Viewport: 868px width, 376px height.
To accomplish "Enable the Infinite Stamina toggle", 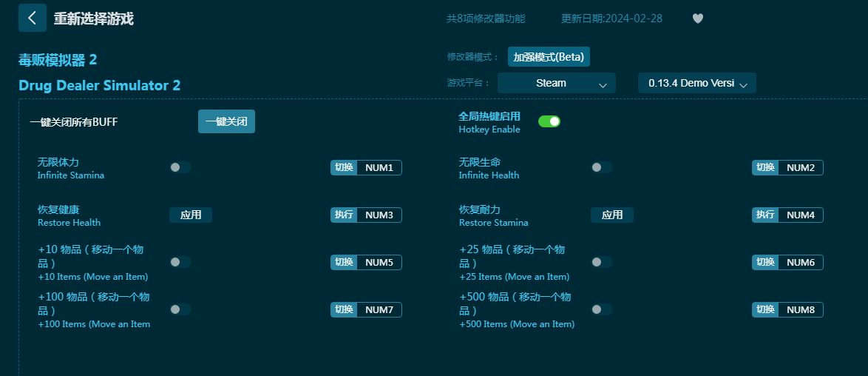I will pyautogui.click(x=180, y=167).
